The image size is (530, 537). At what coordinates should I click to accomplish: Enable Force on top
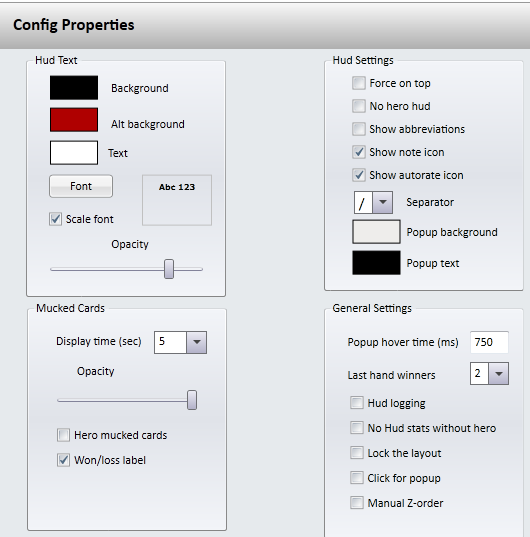tap(359, 83)
